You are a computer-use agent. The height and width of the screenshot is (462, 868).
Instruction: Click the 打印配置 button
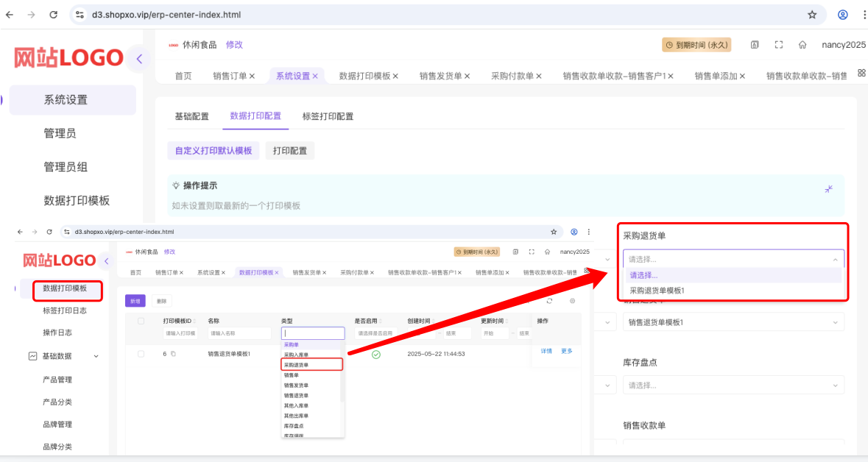pos(290,151)
